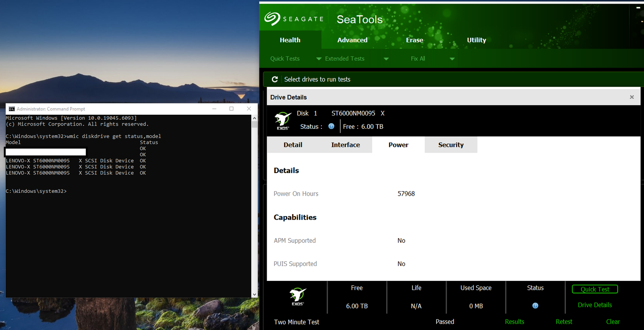Click the Exos icon above Two Minute Test
The height and width of the screenshot is (330, 644).
[298, 297]
